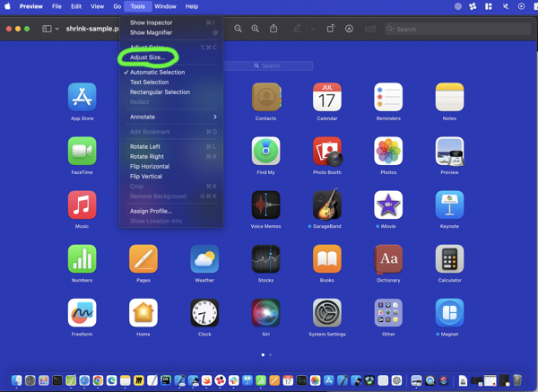The image size is (538, 392).
Task: Open the Edit menu in menu bar
Action: [76, 6]
